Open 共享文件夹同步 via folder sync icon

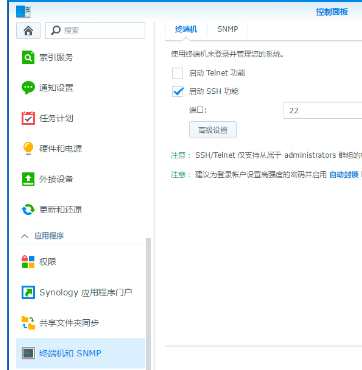coord(28,323)
